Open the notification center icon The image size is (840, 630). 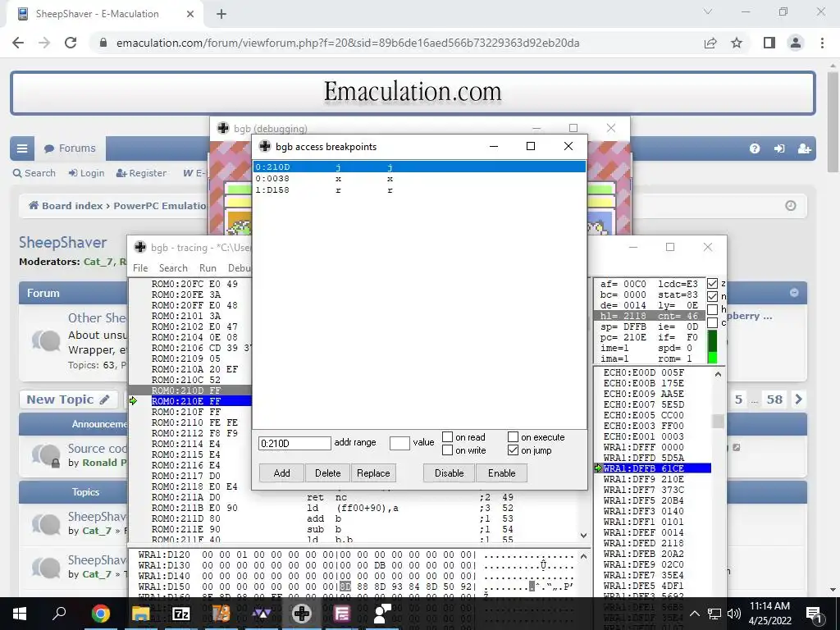point(814,614)
